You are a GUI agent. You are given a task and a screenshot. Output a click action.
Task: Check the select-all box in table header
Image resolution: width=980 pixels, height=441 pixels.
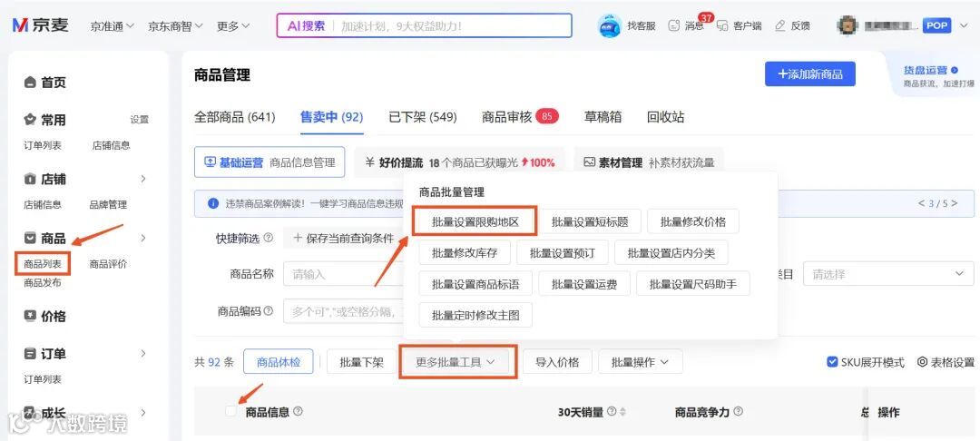tap(231, 411)
